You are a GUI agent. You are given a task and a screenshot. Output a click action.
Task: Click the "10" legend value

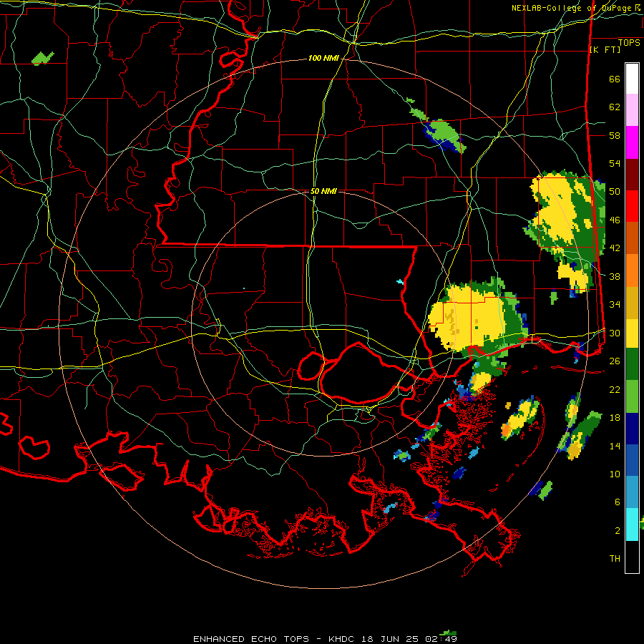(615, 474)
